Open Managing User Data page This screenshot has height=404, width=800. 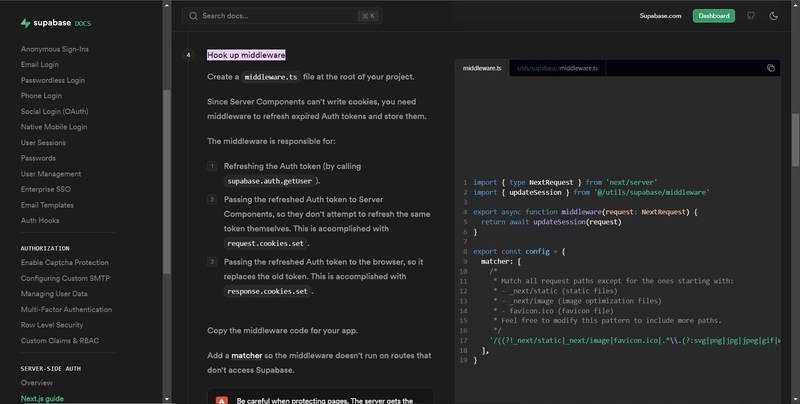point(54,294)
